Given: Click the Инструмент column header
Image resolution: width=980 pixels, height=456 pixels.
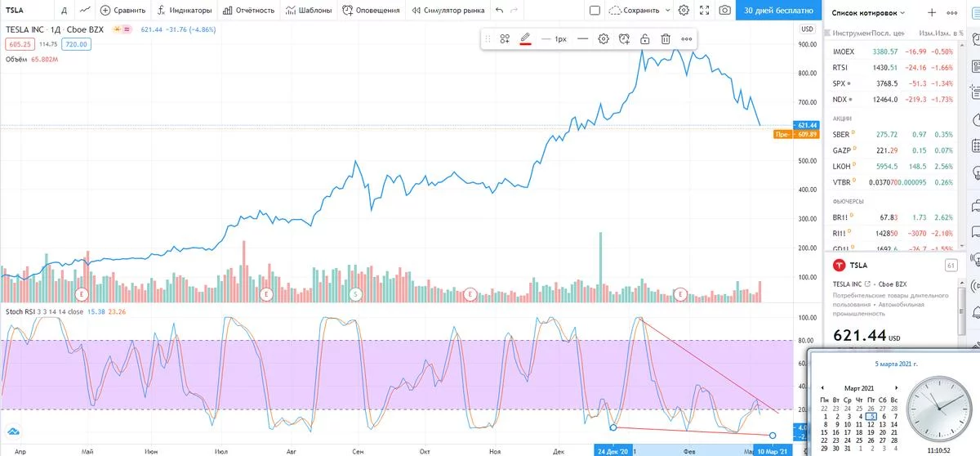Looking at the screenshot, I should pyautogui.click(x=851, y=33).
